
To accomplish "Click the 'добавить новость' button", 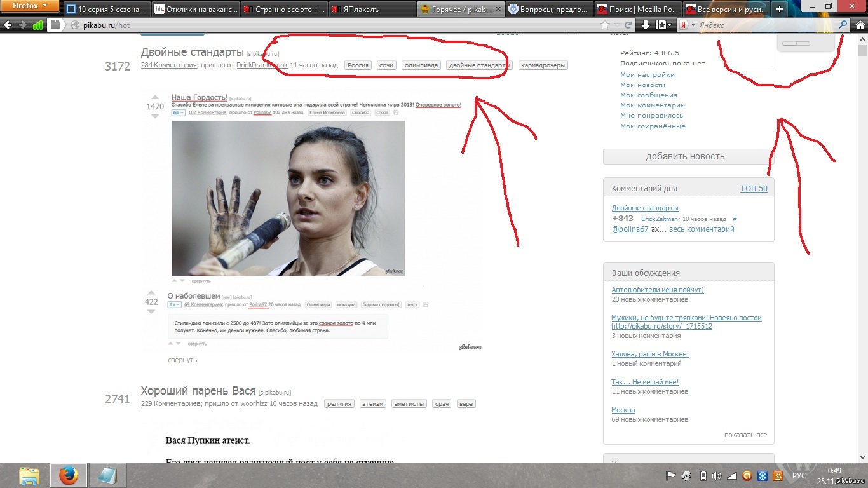I will [x=685, y=156].
